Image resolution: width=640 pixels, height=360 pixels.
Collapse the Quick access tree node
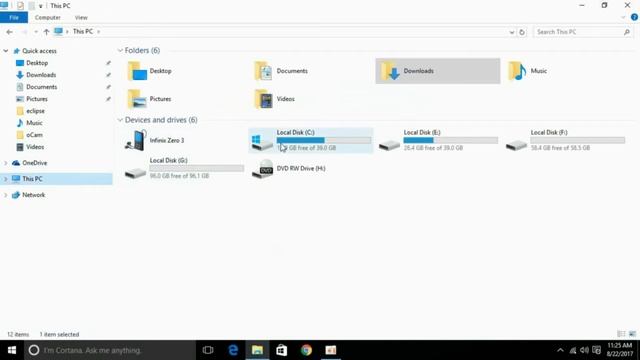(6, 51)
